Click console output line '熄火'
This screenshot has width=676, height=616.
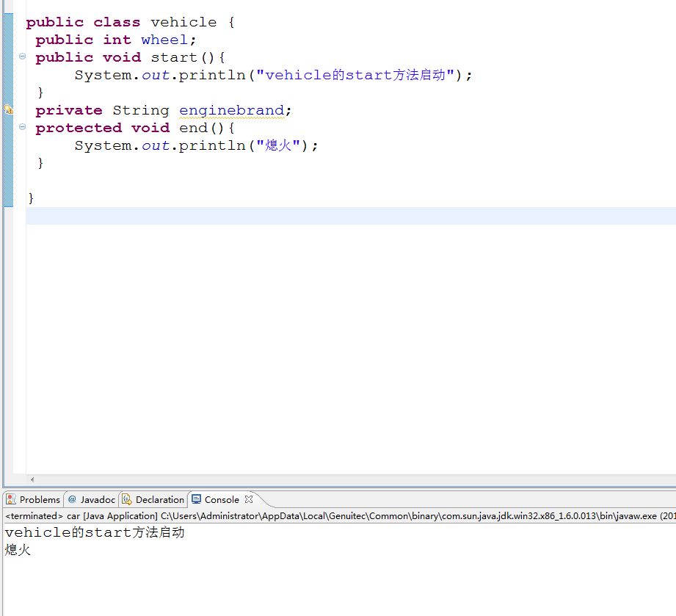tap(18, 550)
